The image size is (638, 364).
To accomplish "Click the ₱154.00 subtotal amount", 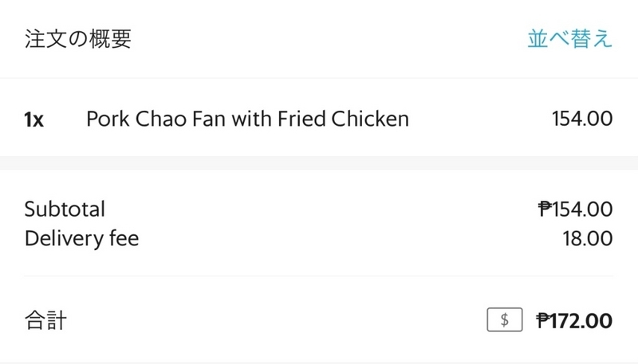I will pyautogui.click(x=575, y=209).
